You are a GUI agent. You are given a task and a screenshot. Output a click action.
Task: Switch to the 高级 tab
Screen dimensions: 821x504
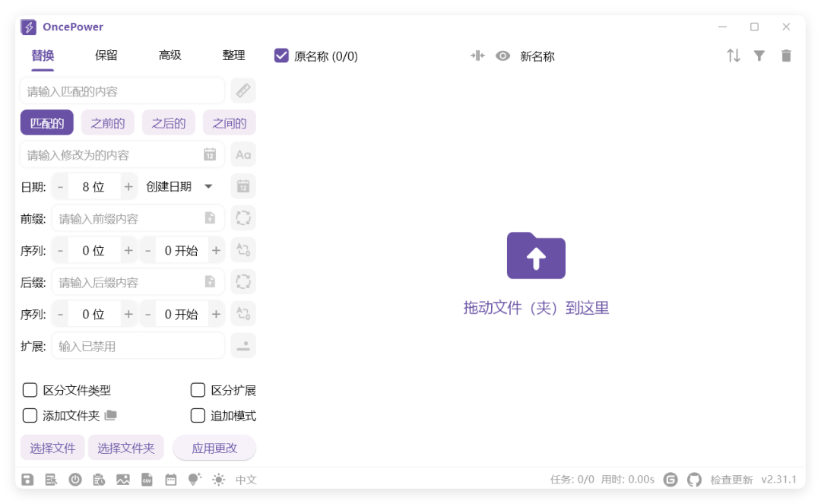[x=170, y=55]
